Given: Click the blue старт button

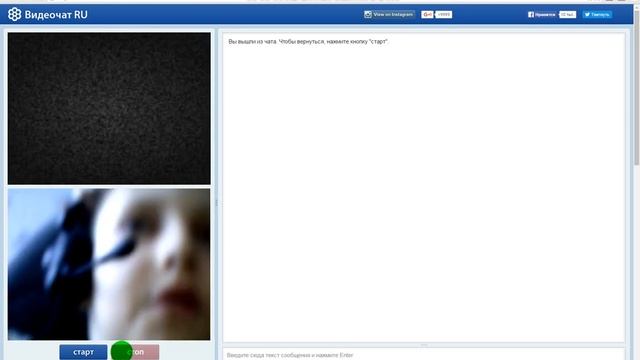Looking at the screenshot, I should pyautogui.click(x=83, y=352).
